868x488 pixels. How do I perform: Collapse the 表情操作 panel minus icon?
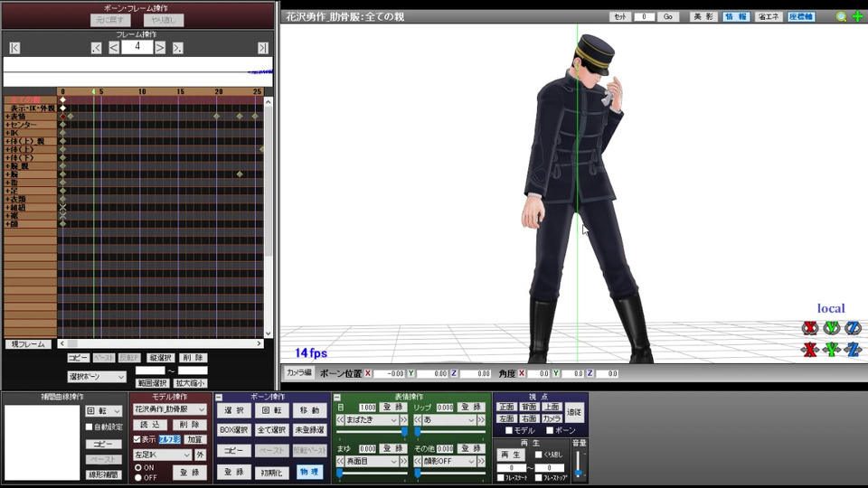pyautogui.click(x=337, y=398)
